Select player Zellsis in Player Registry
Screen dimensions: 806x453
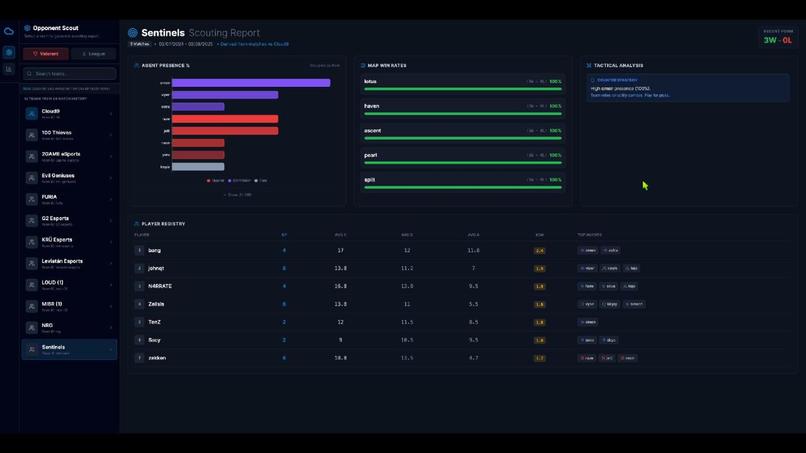(156, 304)
